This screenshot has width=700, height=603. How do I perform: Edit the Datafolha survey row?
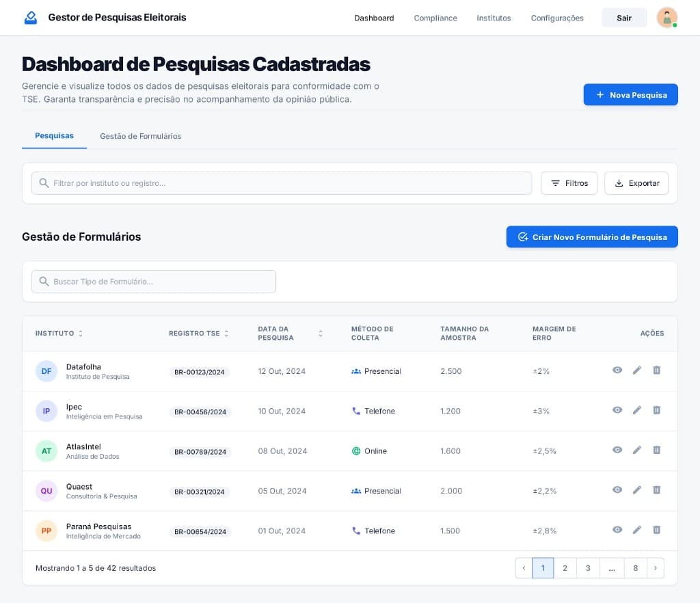pyautogui.click(x=637, y=370)
